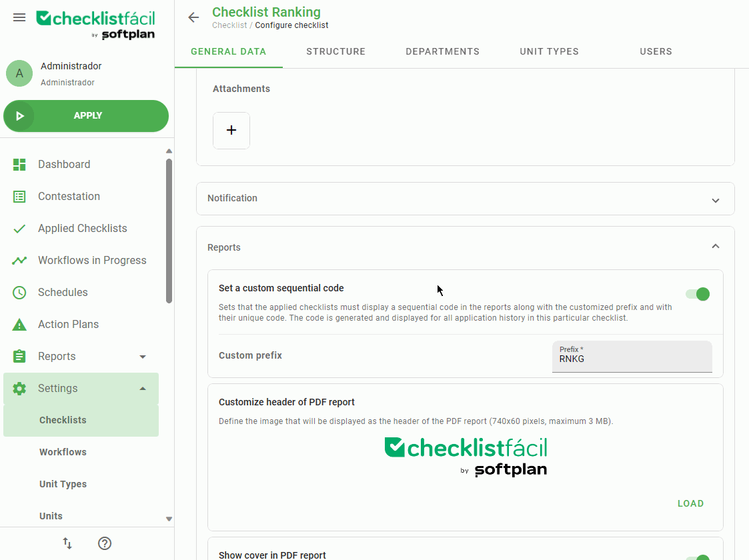The height and width of the screenshot is (560, 749).
Task: Click the Administrador avatar icon
Action: coord(19,73)
